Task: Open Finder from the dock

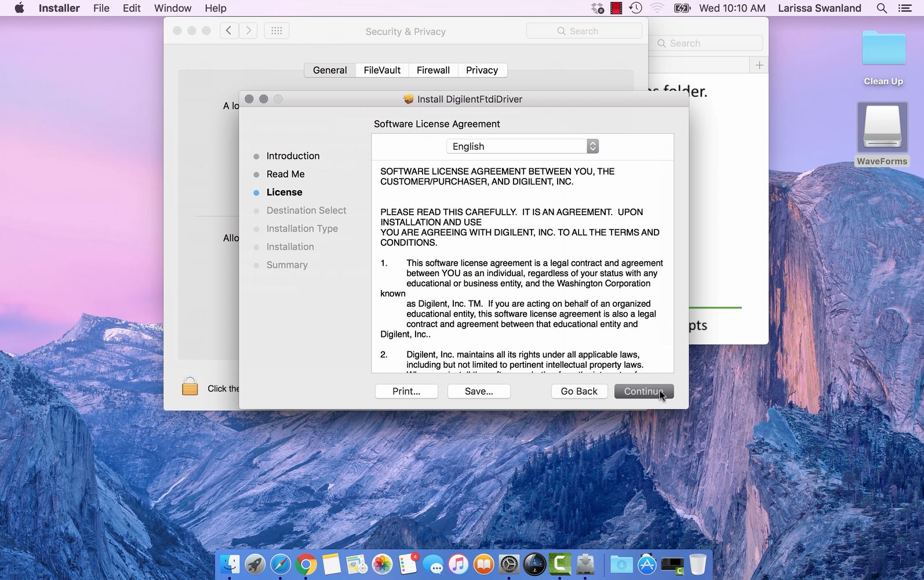Action: 230,564
